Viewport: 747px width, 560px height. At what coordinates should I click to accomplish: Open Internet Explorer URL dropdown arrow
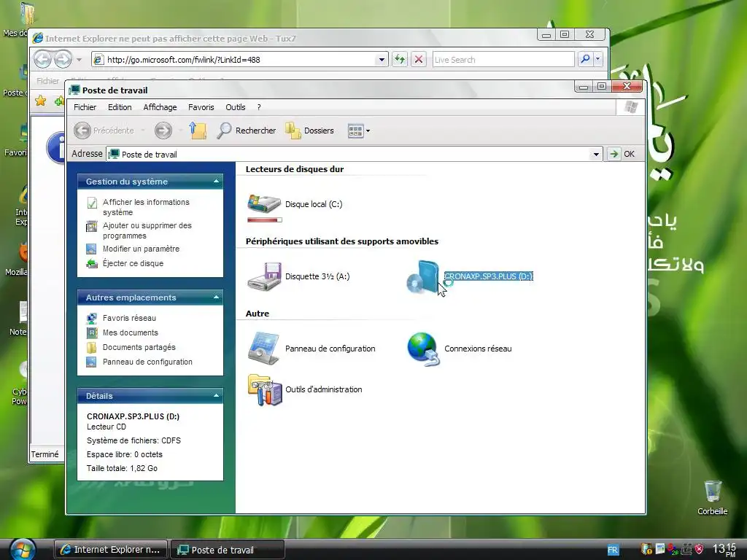(x=381, y=60)
